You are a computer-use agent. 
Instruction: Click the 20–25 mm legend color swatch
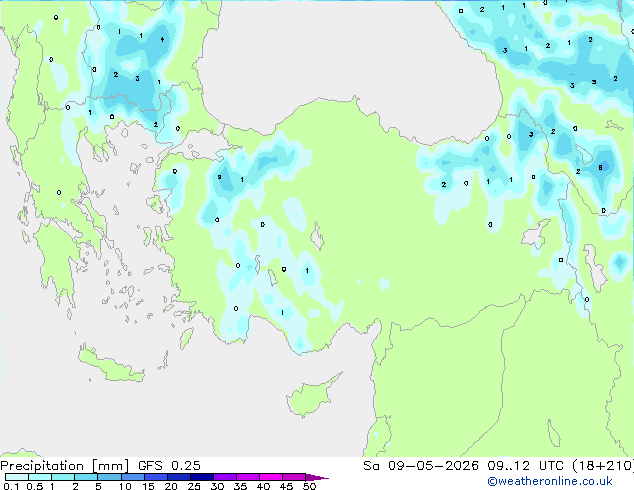[179, 477]
